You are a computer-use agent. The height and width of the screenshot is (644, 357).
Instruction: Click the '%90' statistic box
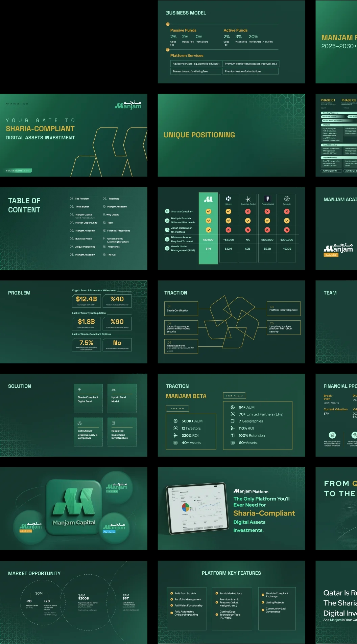coord(117,323)
